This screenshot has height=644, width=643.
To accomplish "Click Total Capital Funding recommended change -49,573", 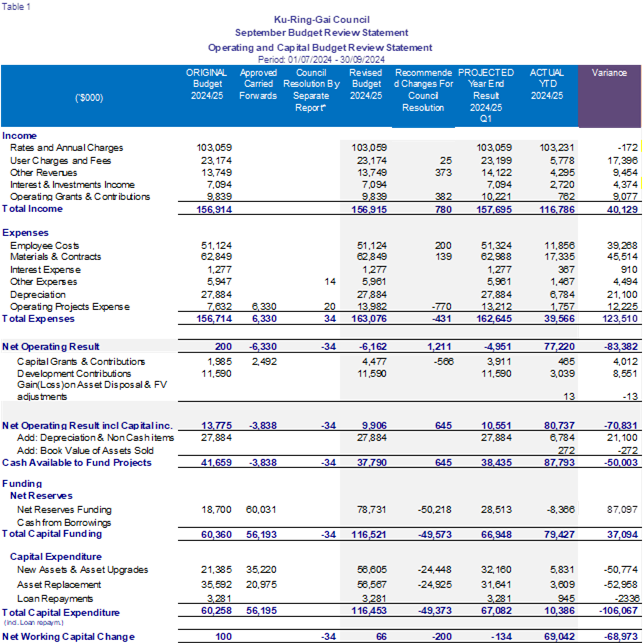I will tap(434, 535).
